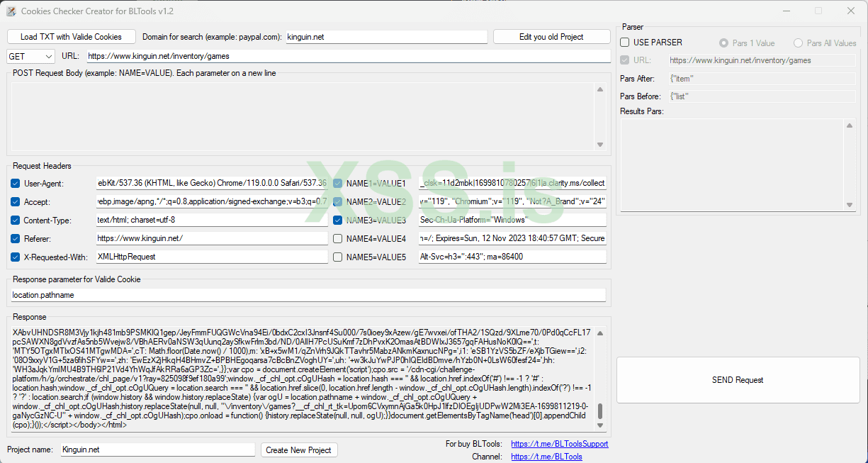Enable the USE PARSER checkbox

(625, 43)
